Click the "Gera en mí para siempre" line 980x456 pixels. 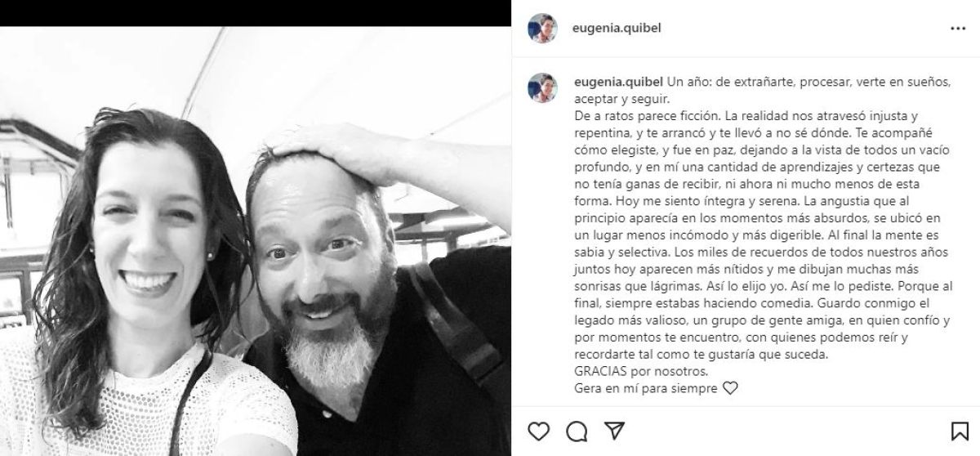click(647, 389)
